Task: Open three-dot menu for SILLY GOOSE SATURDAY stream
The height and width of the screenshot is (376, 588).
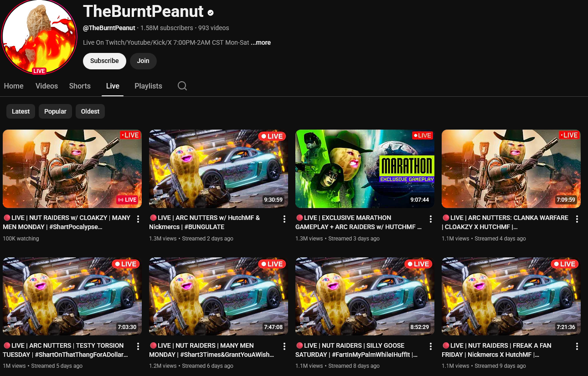Action: pos(431,347)
